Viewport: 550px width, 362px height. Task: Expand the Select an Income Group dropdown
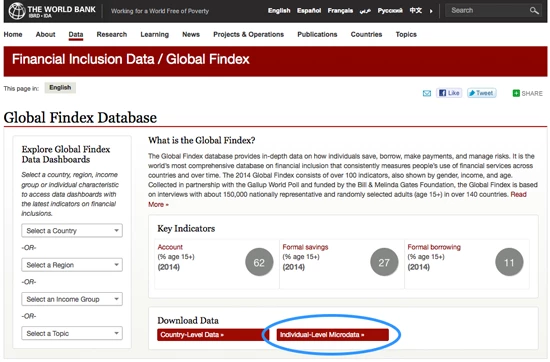click(x=72, y=299)
